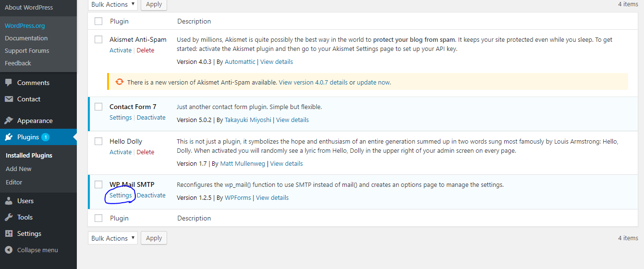Click the Appearance paintbrush icon

point(9,121)
